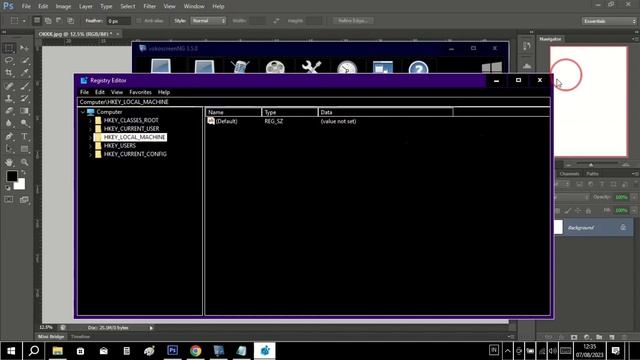The width and height of the screenshot is (640, 360).
Task: Open Photoshop Layer menu
Action: point(85,6)
